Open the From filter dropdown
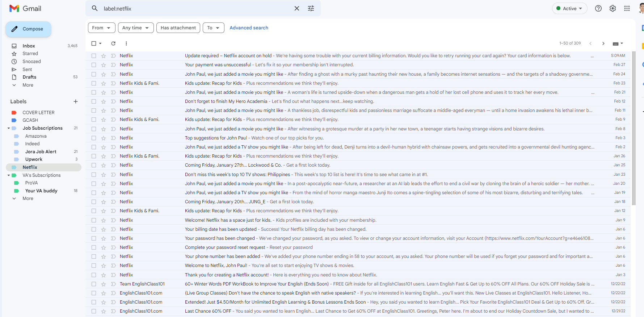 click(x=102, y=28)
